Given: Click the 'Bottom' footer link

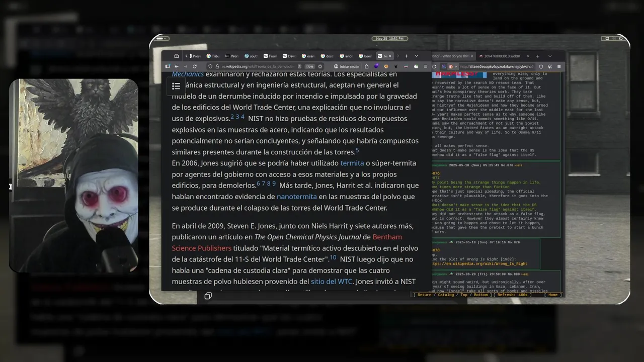Looking at the screenshot, I should 480,295.
